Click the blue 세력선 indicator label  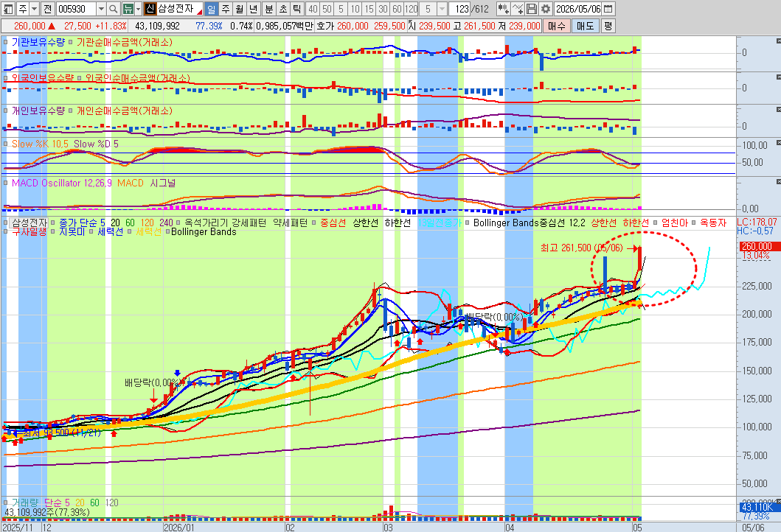tap(110, 232)
